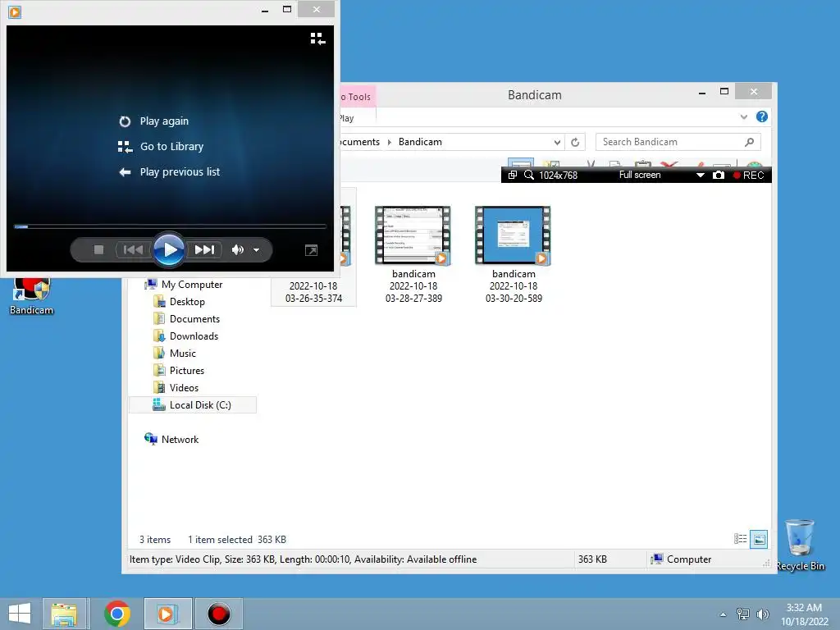Maximize the Bandicam Explorer window

click(x=724, y=92)
